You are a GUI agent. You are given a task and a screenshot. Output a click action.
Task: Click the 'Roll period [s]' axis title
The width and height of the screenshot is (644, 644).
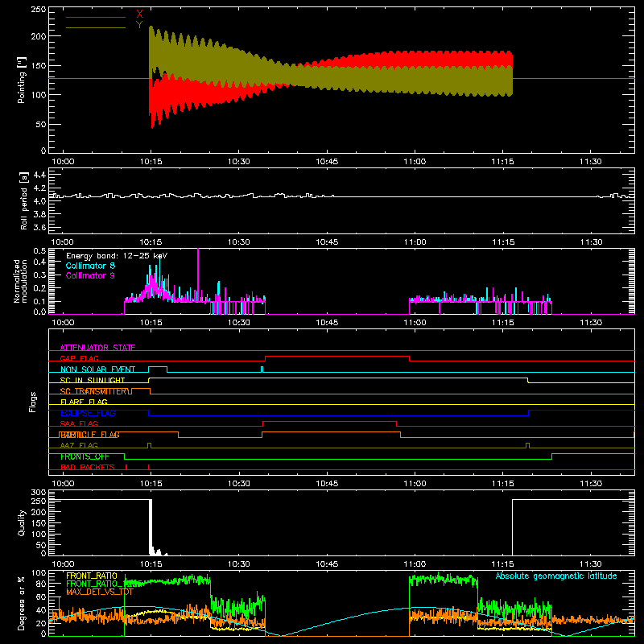[23, 200]
